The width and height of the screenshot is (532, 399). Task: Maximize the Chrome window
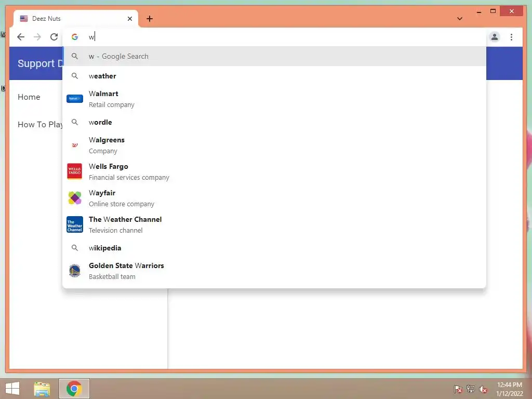click(493, 11)
